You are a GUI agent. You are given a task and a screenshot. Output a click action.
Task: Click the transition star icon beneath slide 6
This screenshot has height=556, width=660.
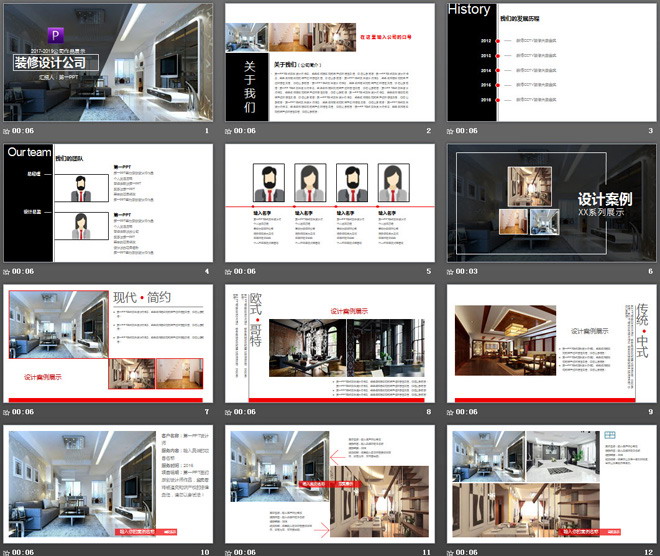(453, 272)
